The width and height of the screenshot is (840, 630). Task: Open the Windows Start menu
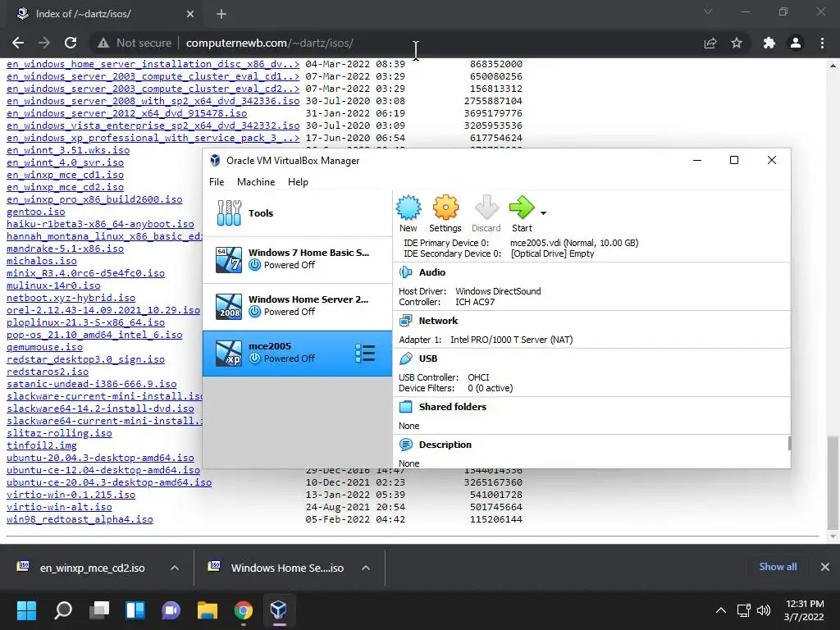(x=26, y=610)
